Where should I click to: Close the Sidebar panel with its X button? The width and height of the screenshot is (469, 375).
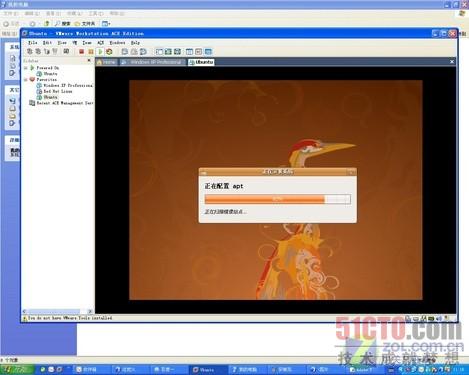(89, 60)
